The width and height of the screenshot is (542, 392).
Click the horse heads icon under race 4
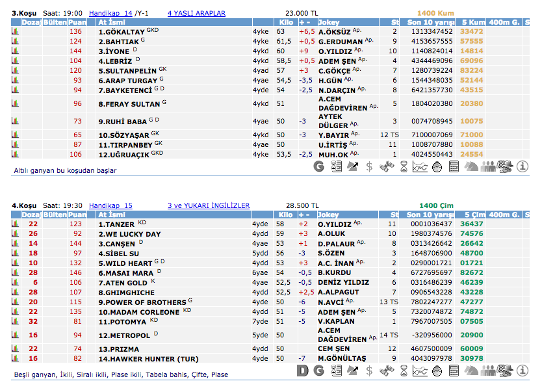click(471, 371)
